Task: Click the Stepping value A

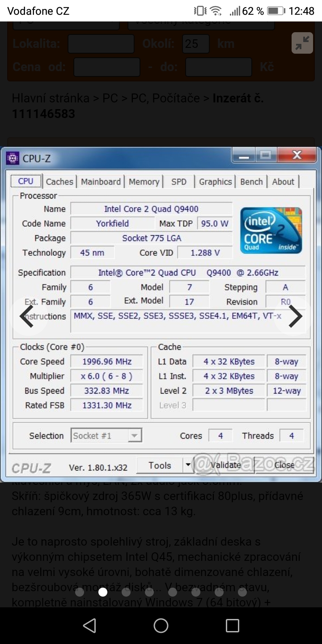Action: pyautogui.click(x=285, y=287)
